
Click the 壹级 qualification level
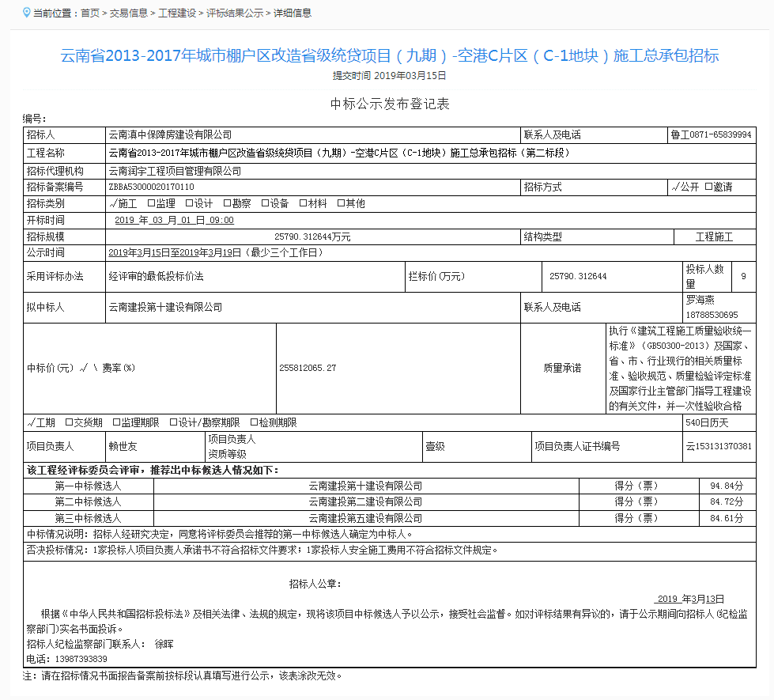tap(436, 447)
